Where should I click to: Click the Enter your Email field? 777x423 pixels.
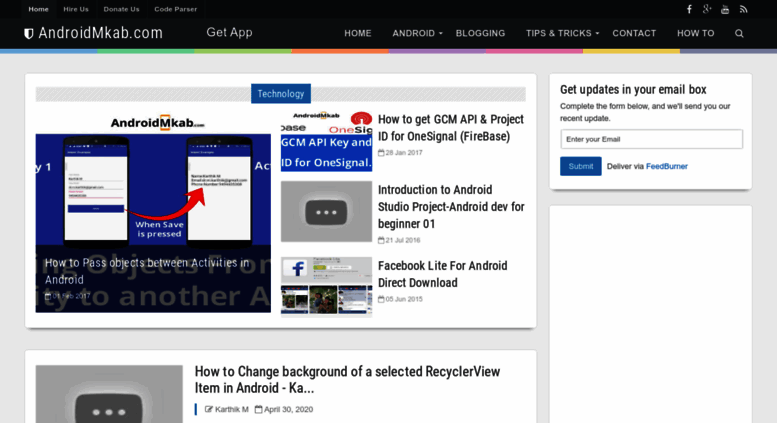point(651,139)
